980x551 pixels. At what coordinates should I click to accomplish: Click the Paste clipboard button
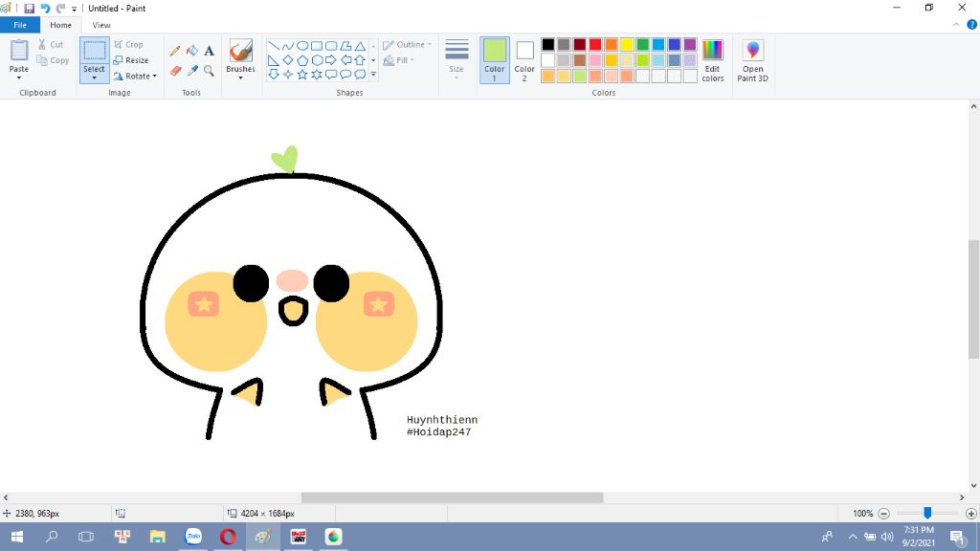coord(19,55)
